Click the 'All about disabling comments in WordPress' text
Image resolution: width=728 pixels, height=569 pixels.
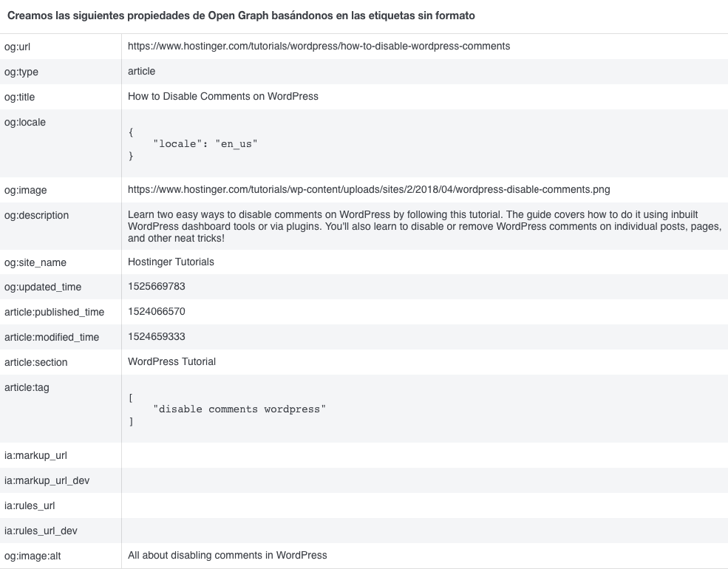227,555
